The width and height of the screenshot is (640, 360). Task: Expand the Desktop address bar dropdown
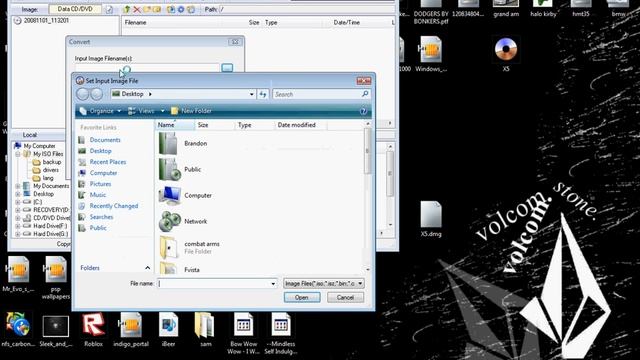pos(251,94)
